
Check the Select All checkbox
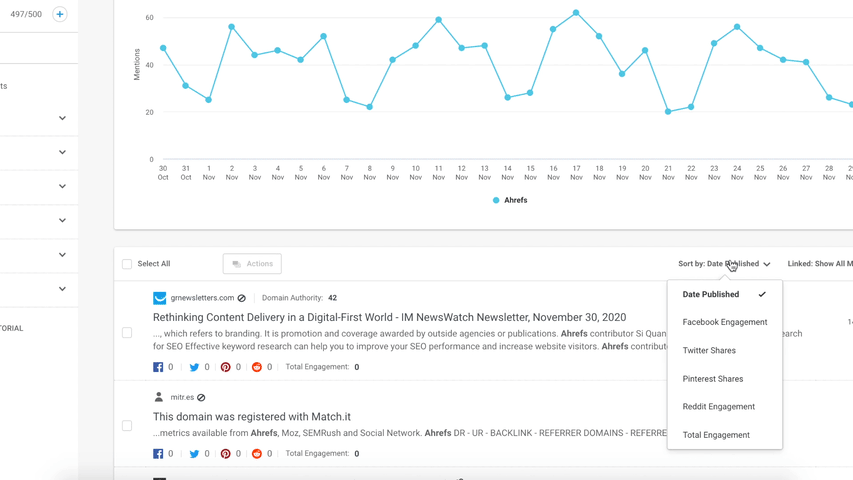127,264
